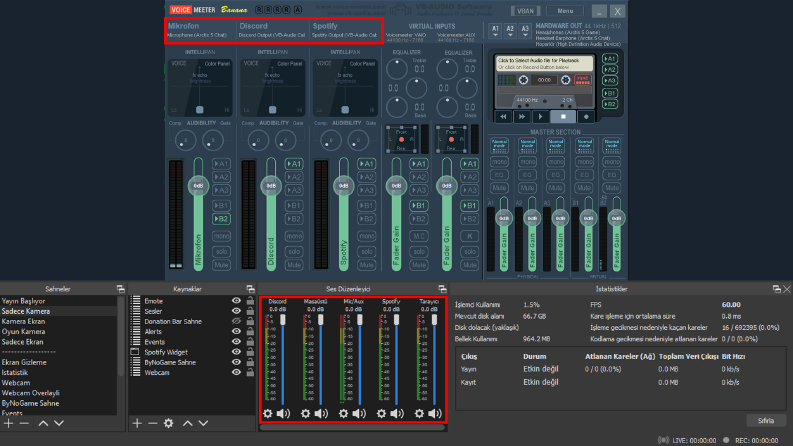Screen dimensions: 793x446
Task: Stop the Voicemeeter cassette recorder
Action: click(x=563, y=116)
